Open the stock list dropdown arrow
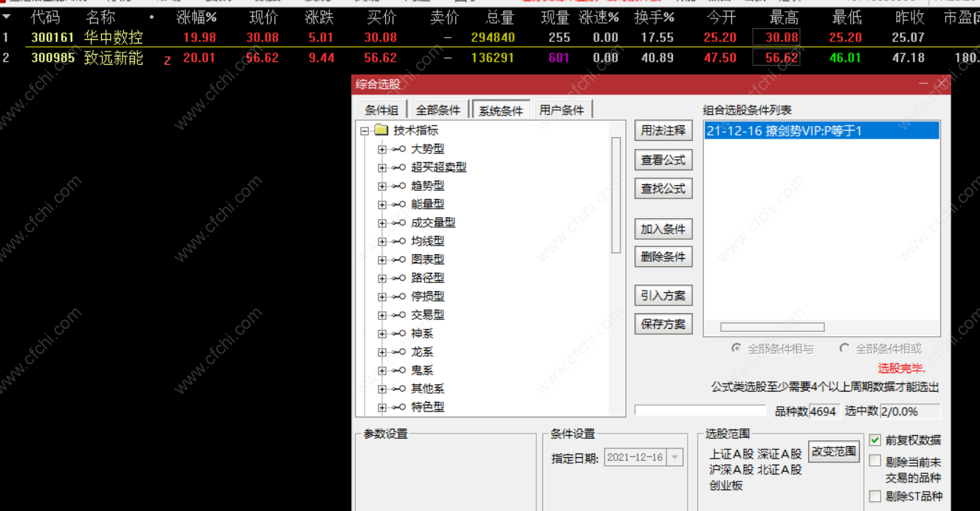The width and height of the screenshot is (980, 511). (x=6, y=16)
